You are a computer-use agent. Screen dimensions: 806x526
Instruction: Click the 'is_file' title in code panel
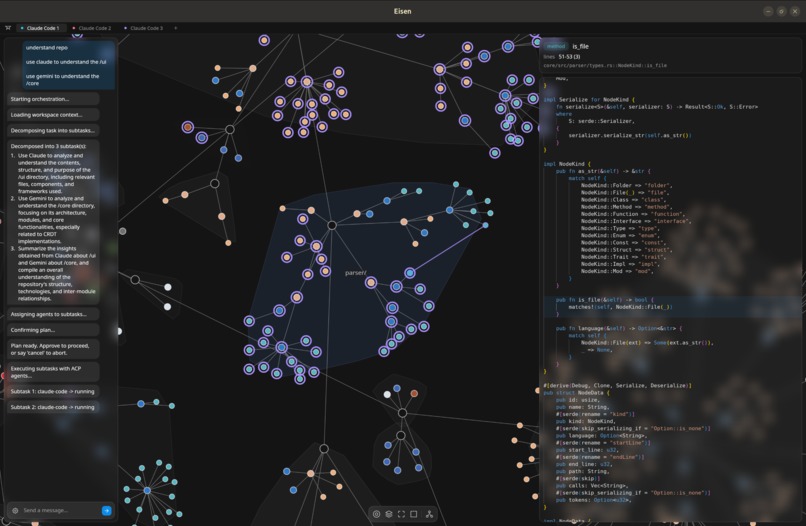(x=580, y=46)
